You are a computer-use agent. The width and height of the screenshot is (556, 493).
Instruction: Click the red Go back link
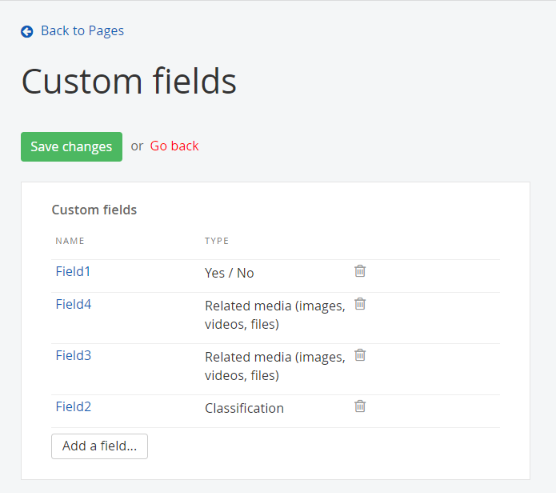coord(174,146)
